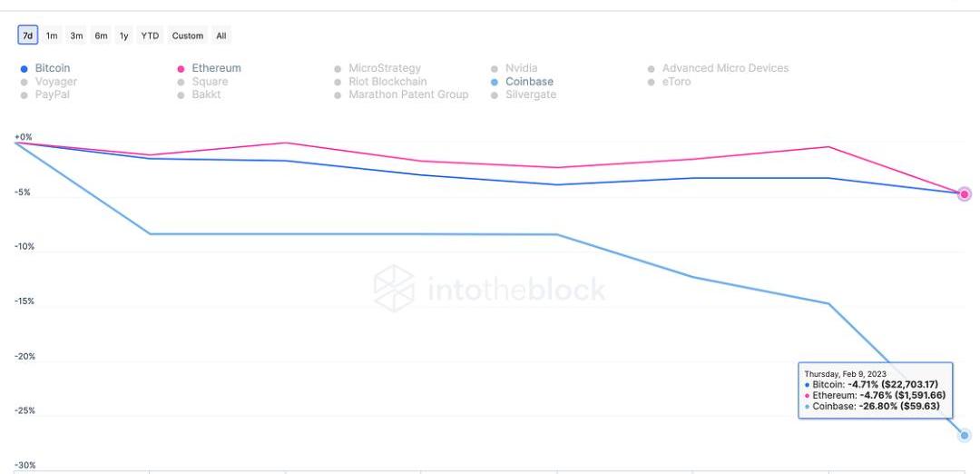980x474 pixels.
Task: Enable Advanced Micro Devices series
Action: 725,68
